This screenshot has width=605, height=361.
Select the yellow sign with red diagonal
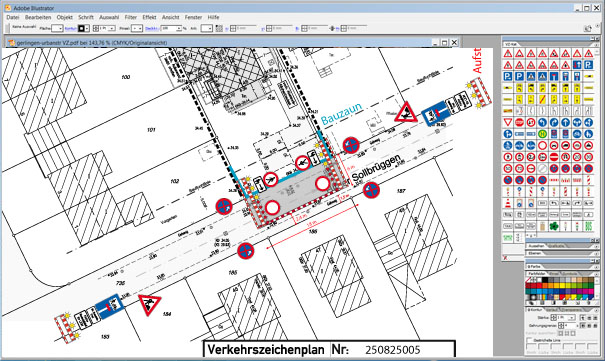[x=542, y=99]
